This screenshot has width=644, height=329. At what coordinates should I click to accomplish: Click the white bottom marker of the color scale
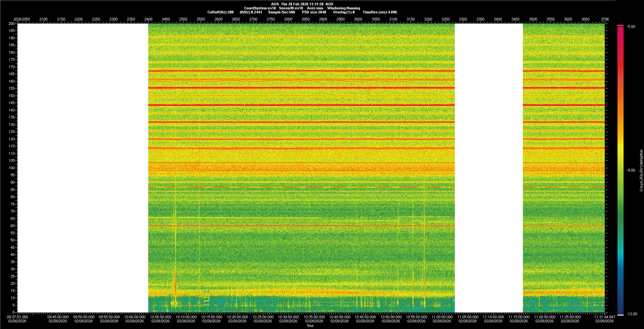coord(621,315)
